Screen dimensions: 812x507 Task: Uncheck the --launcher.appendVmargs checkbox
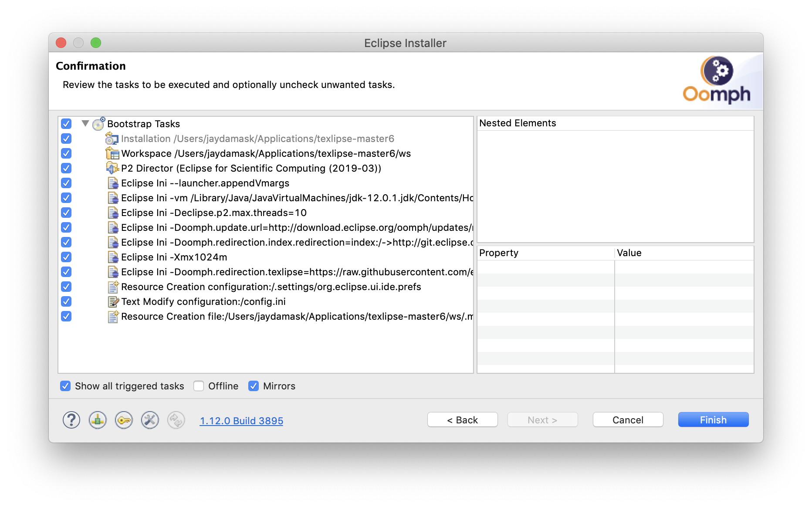(x=66, y=183)
